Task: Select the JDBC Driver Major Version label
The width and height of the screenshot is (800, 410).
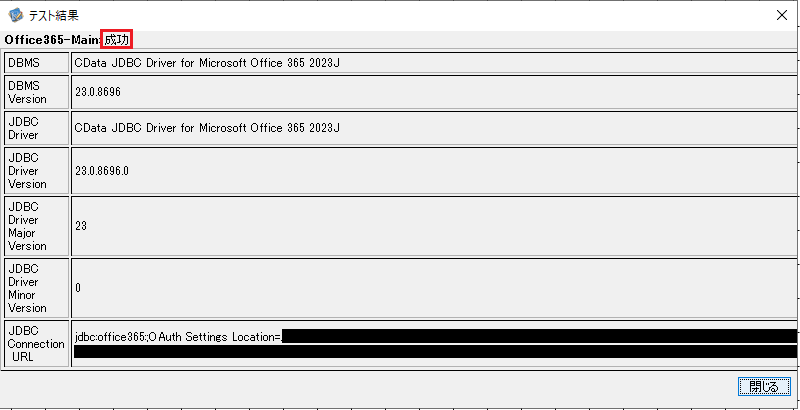Action: coord(37,226)
